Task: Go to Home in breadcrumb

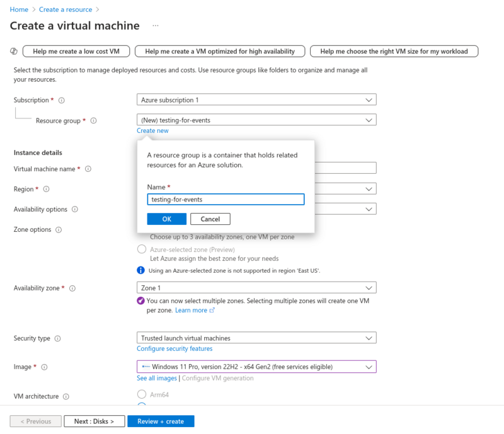Action: (19, 9)
